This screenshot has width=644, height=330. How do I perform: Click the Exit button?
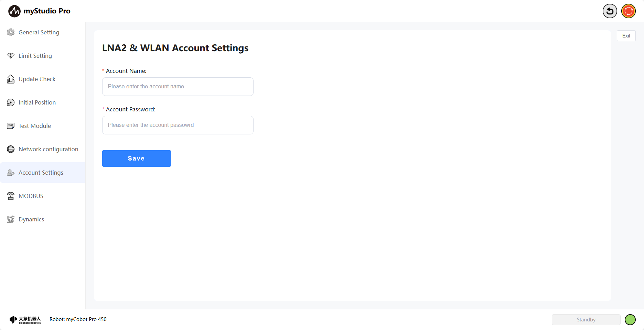(626, 36)
